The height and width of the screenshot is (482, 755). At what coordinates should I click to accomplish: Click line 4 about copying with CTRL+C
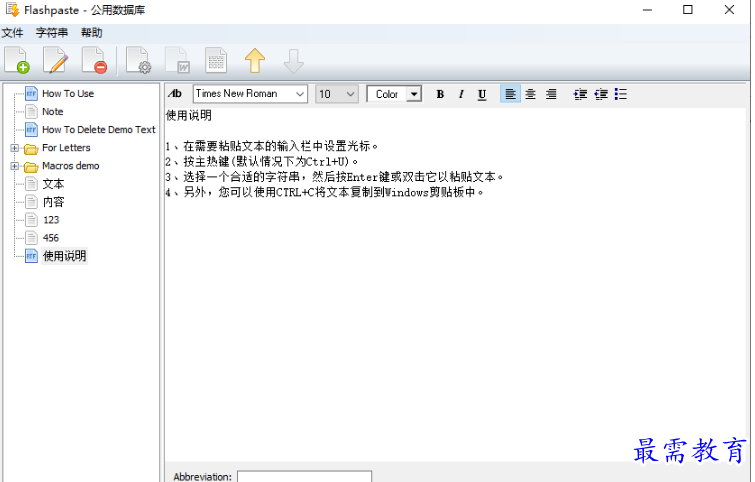(x=325, y=192)
